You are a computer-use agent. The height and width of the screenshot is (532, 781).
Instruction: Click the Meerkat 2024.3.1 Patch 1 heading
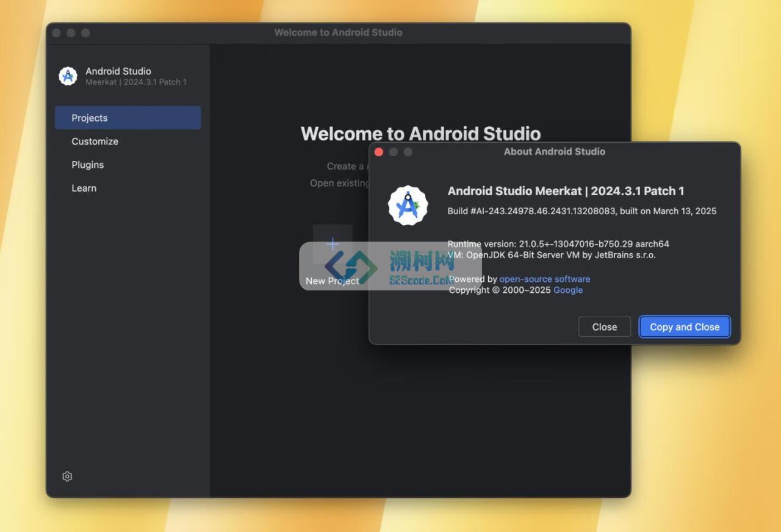click(566, 191)
